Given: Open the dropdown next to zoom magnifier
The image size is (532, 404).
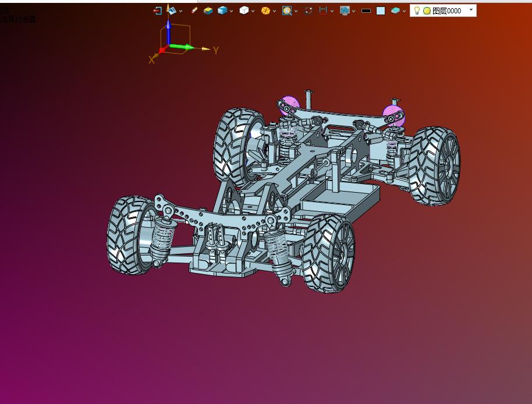Looking at the screenshot, I should pos(296,11).
